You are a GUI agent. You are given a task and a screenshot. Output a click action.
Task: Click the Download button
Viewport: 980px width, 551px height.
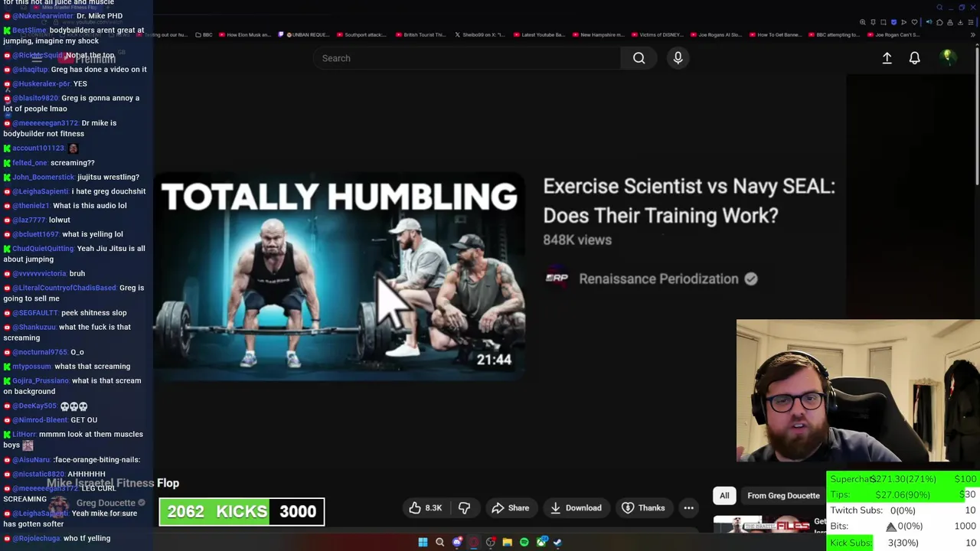tap(576, 508)
